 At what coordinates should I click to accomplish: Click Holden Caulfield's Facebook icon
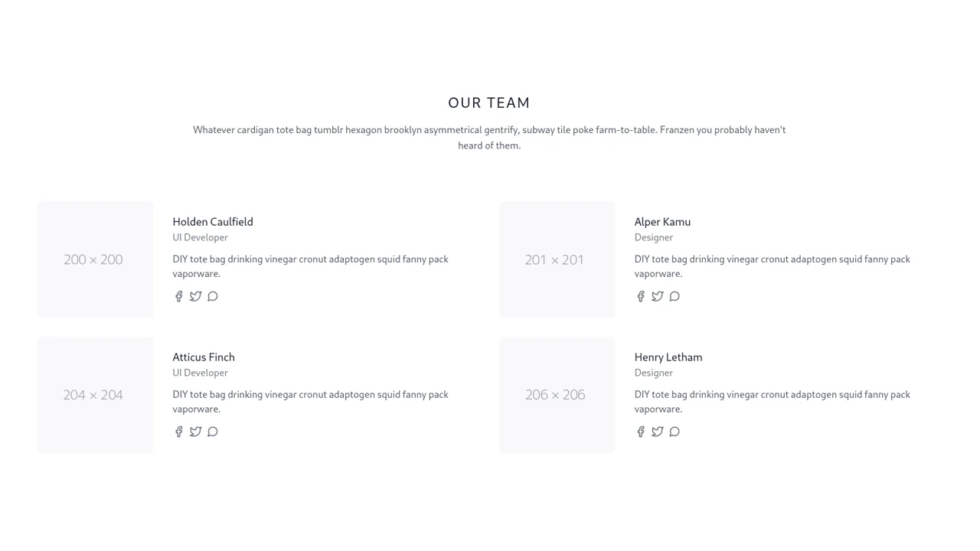[178, 296]
